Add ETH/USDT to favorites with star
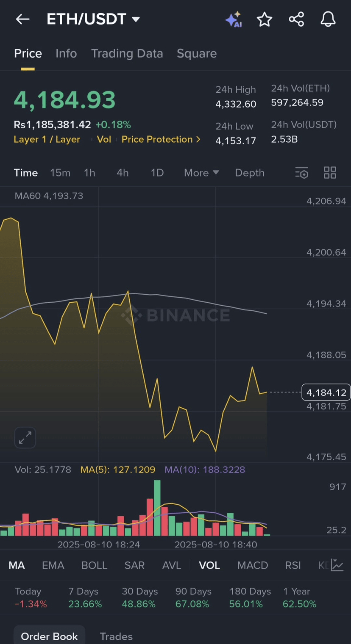 pos(265,19)
